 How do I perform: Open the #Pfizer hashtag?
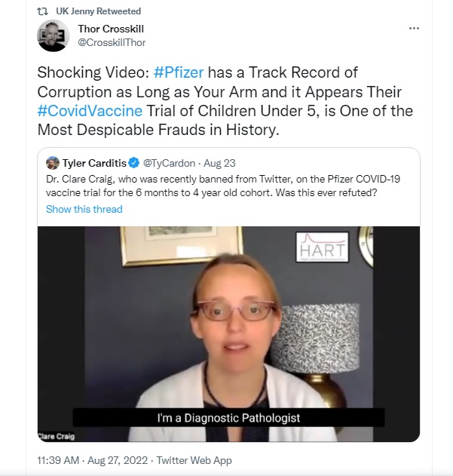click(x=179, y=72)
